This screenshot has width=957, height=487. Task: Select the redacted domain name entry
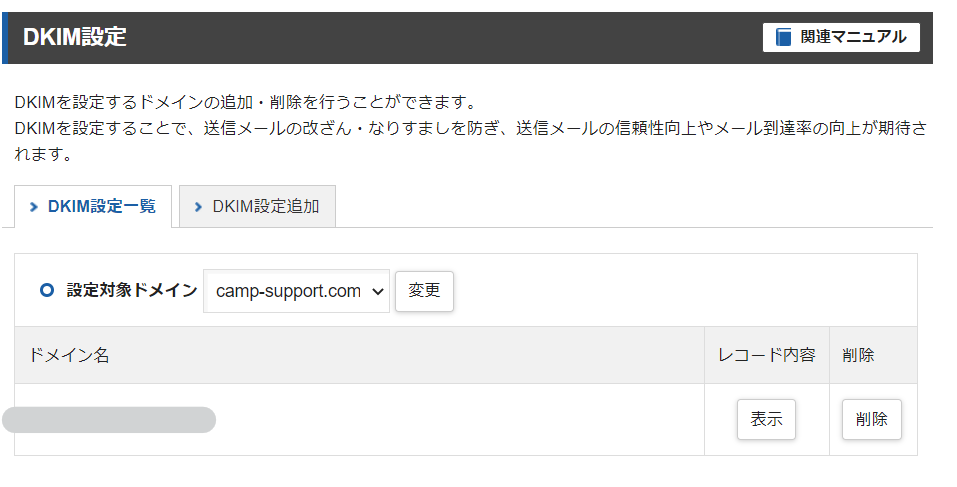109,420
